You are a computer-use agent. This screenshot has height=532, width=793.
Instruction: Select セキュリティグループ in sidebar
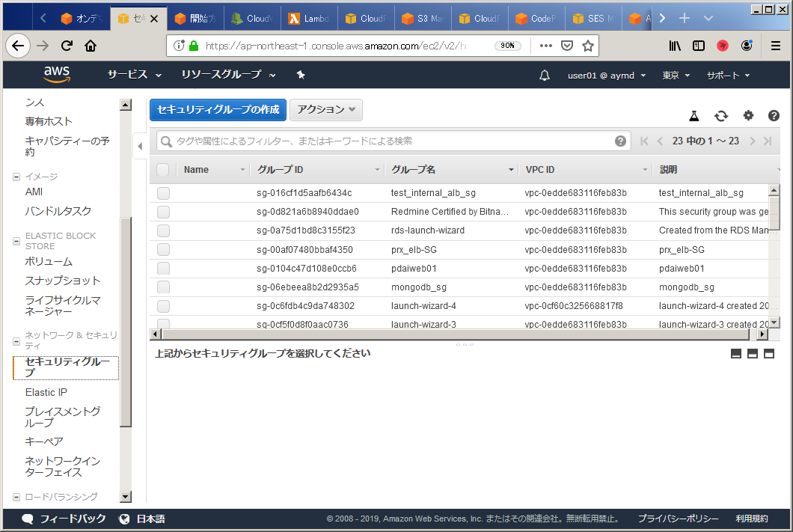click(66, 367)
